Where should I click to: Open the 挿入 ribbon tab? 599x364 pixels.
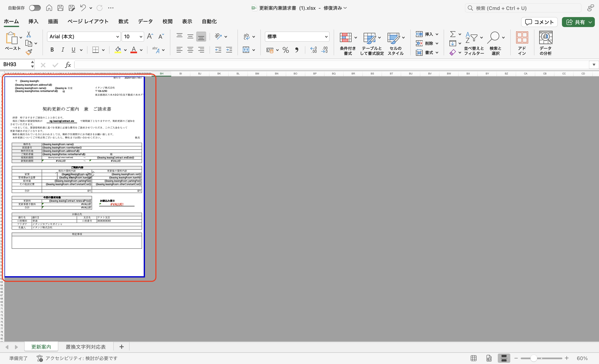pyautogui.click(x=33, y=21)
